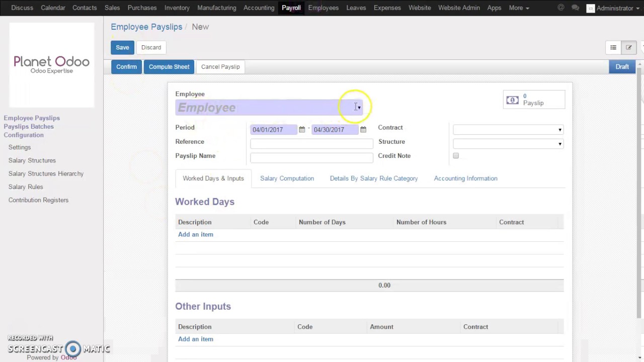Click the period end date field
Screen dimensions: 644x362
335,130
